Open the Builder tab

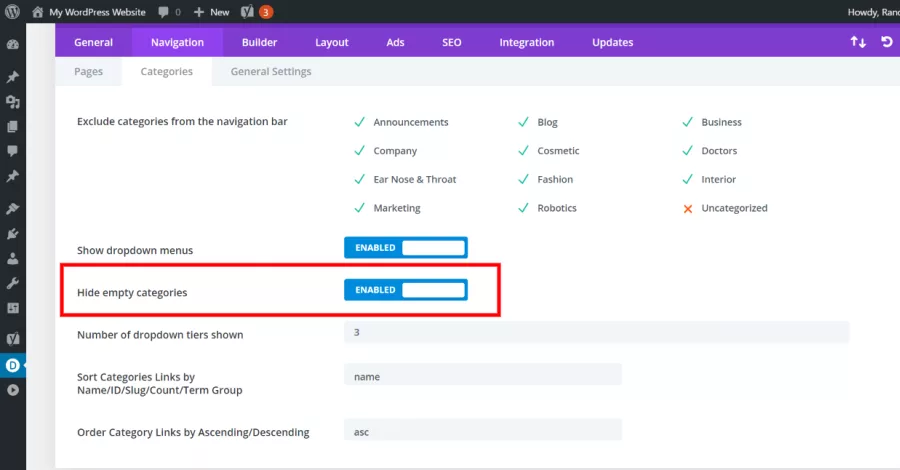(x=259, y=42)
